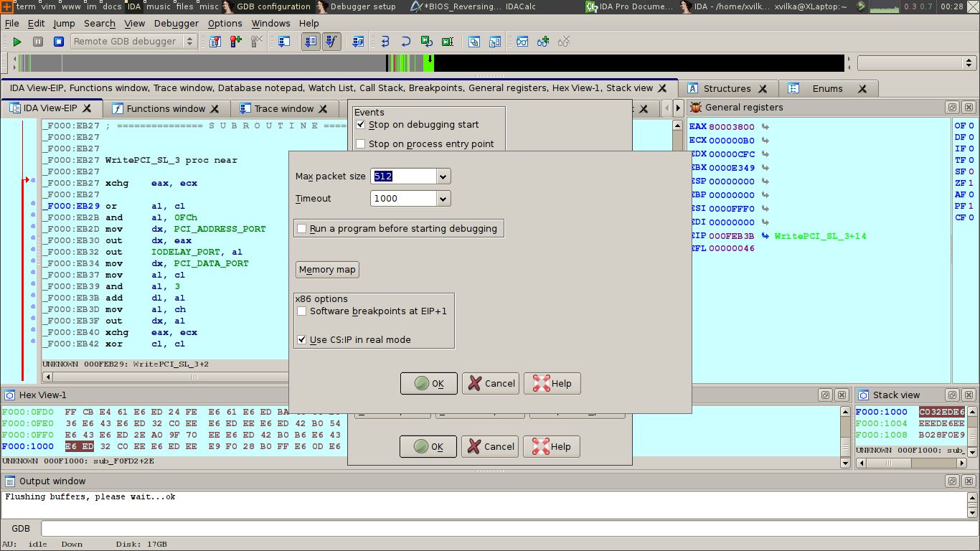980x551 pixels.
Task: Switch to Structures tab
Action: pyautogui.click(x=727, y=89)
